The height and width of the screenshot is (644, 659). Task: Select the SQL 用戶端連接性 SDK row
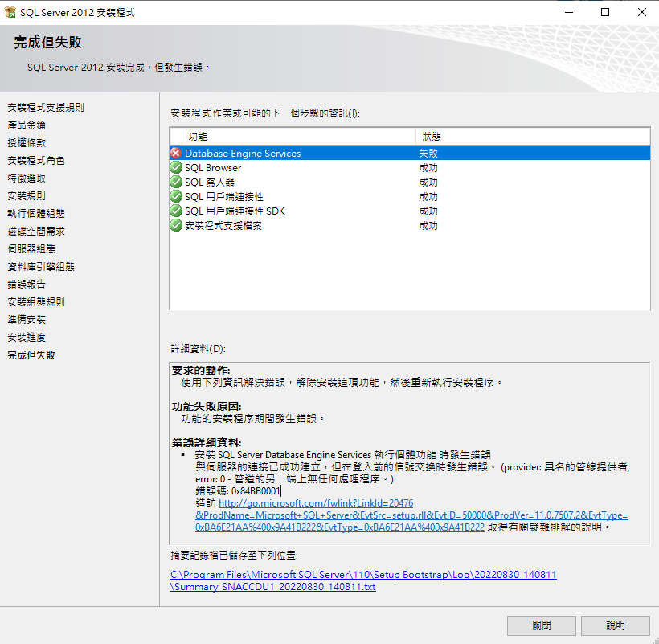(410, 211)
